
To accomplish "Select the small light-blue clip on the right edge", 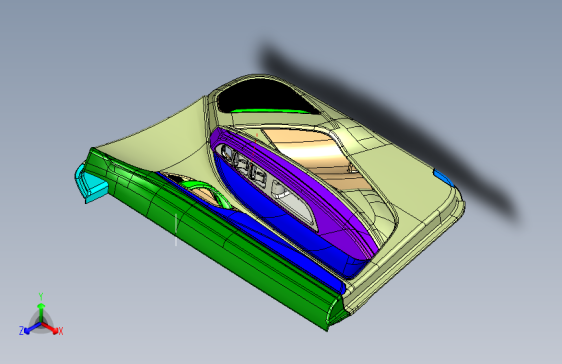I will coord(444,177).
